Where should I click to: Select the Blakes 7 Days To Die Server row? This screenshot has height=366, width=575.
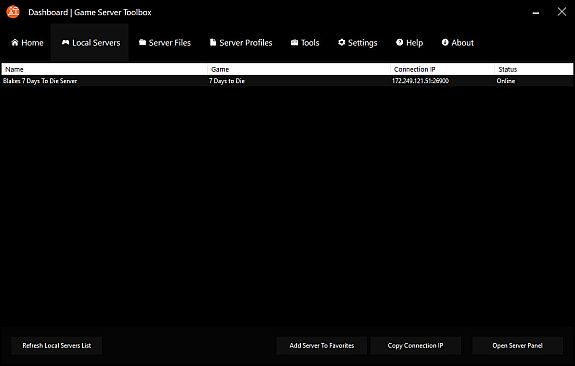tap(287, 81)
